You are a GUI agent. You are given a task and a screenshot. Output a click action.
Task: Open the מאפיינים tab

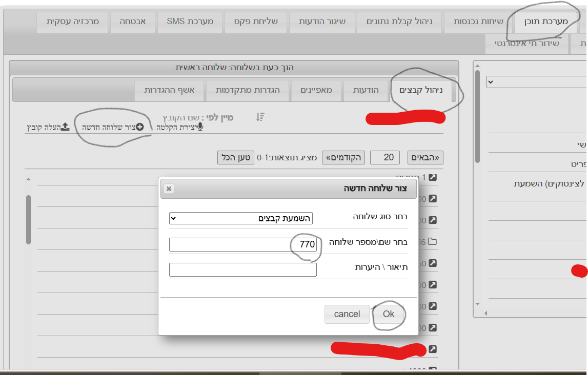pyautogui.click(x=316, y=90)
